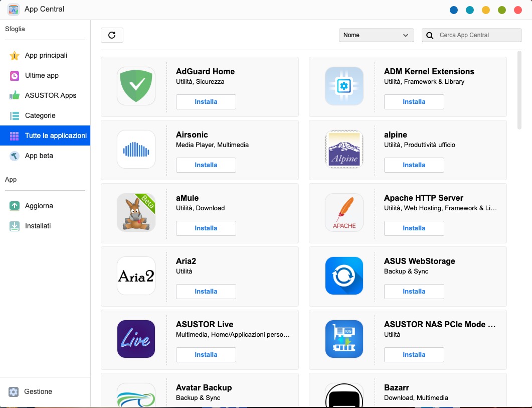Open the Airsonic waveform icon
Screen dimensions: 532x408
(x=136, y=149)
